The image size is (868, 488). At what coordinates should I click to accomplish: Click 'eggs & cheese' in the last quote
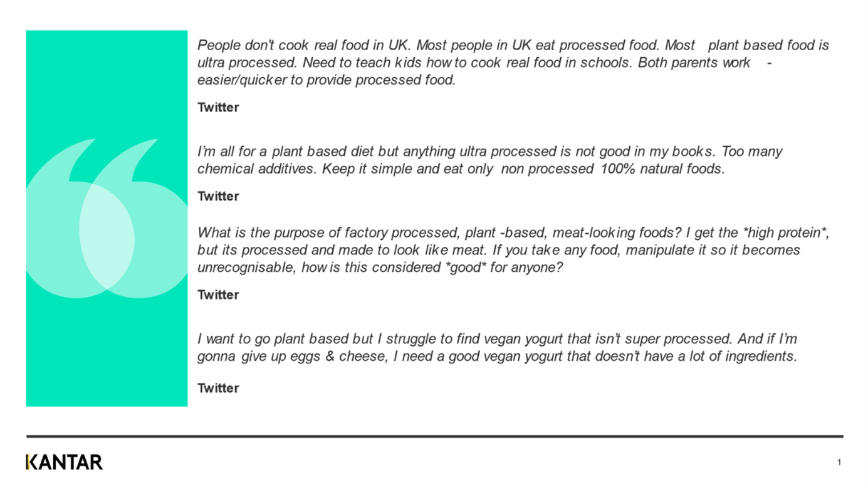(345, 356)
